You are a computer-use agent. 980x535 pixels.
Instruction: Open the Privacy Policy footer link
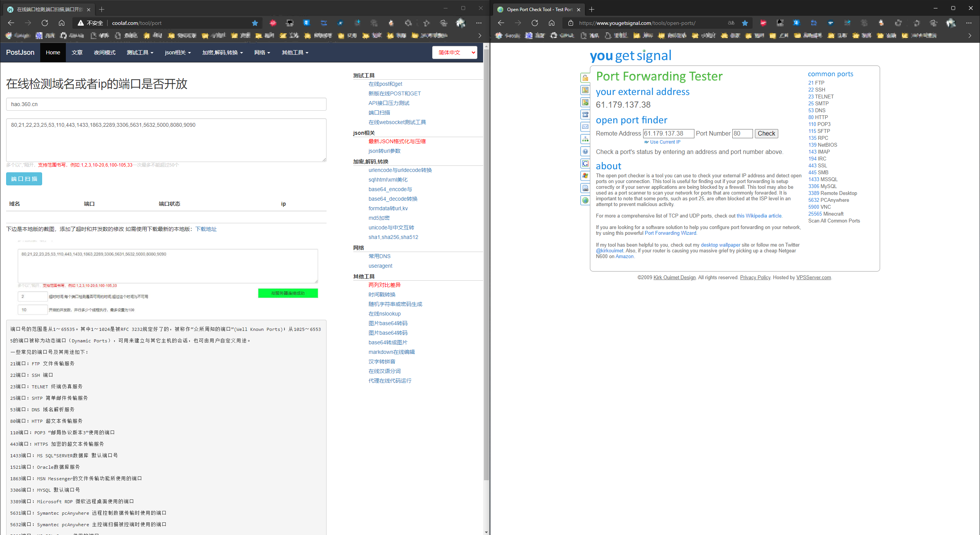coord(755,277)
